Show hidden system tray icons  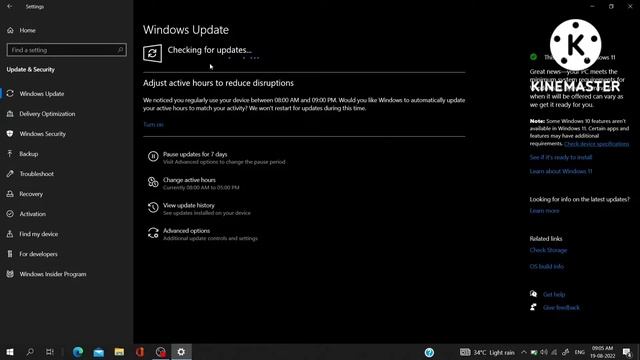coord(524,352)
